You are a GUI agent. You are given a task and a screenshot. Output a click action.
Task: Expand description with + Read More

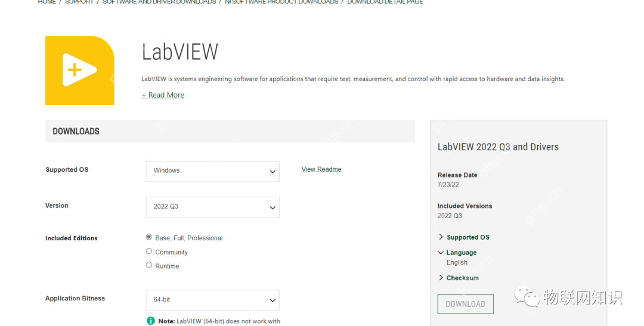[163, 95]
